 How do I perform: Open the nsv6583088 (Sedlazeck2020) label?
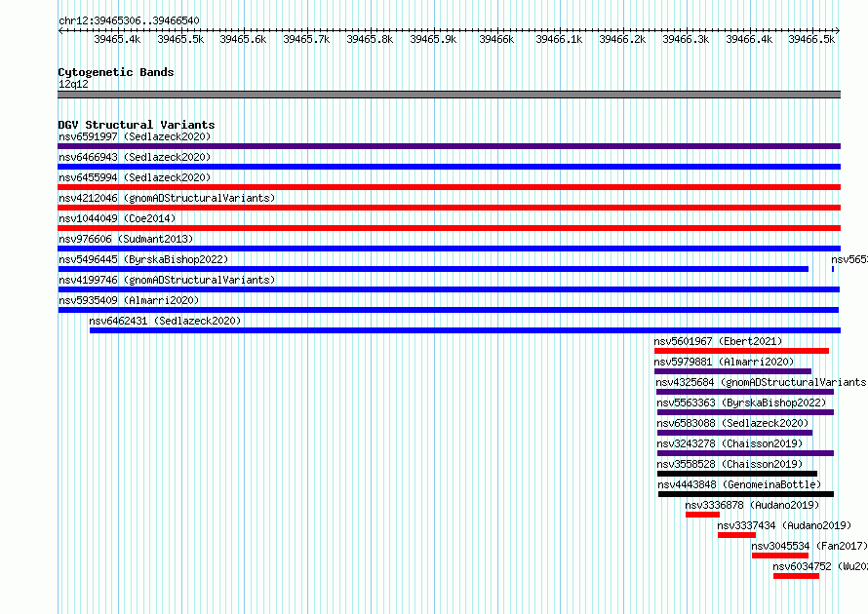[x=732, y=423]
